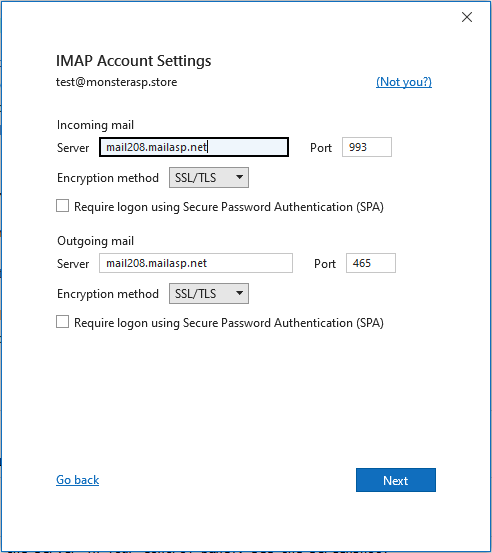The image size is (492, 553).
Task: Click the test@monsterasp.store email text
Action: click(117, 82)
